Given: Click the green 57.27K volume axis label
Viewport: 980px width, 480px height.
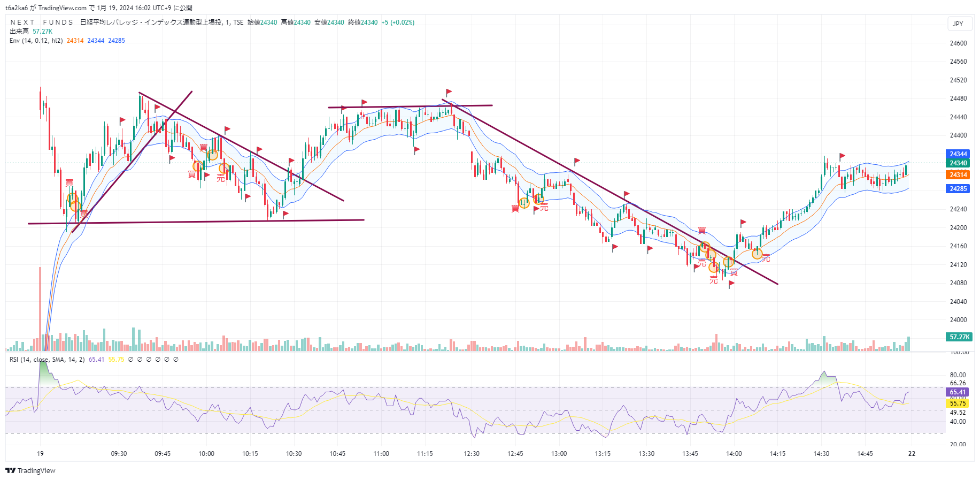Looking at the screenshot, I should (x=959, y=337).
